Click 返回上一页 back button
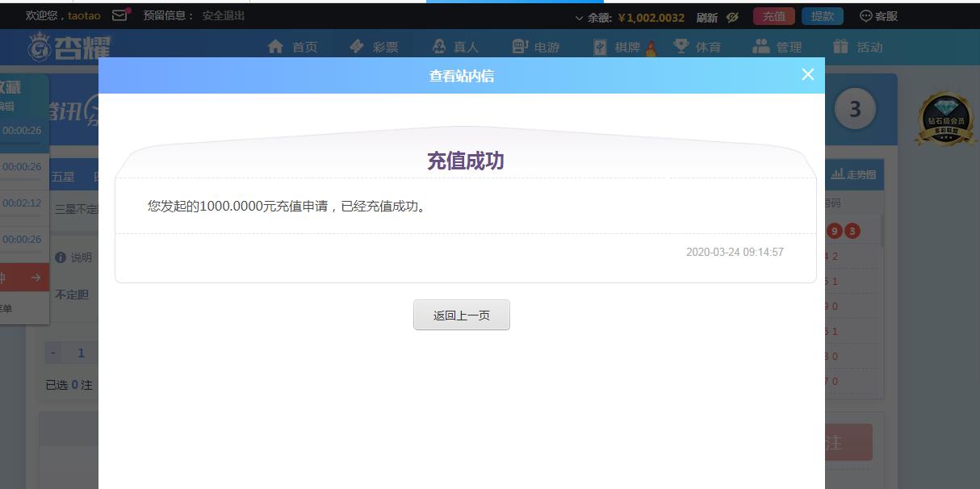 (x=462, y=316)
